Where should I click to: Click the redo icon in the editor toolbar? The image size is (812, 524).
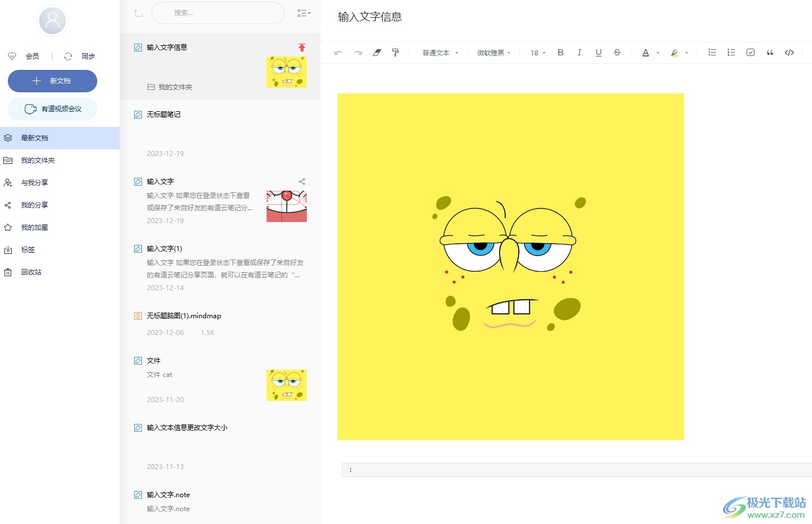(358, 53)
